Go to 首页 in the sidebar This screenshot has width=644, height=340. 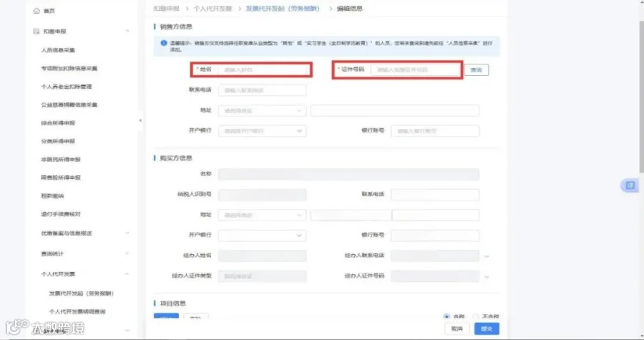[x=49, y=11]
